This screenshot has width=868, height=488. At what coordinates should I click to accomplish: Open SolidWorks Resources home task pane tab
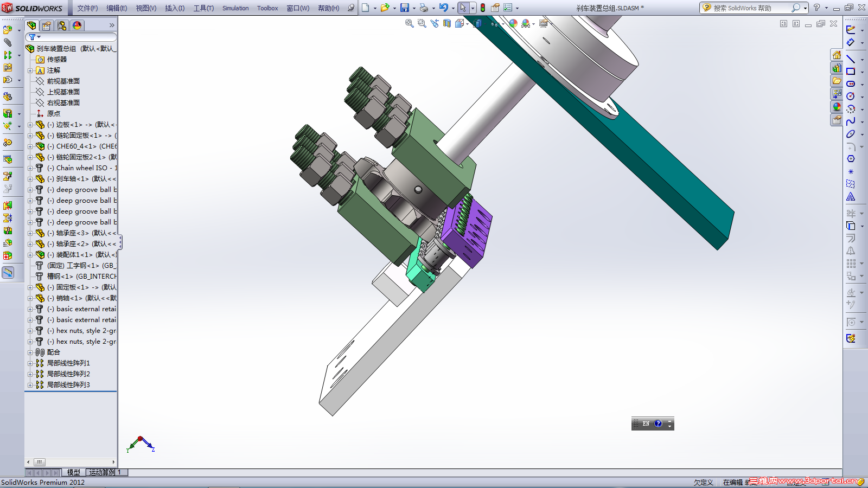click(837, 55)
